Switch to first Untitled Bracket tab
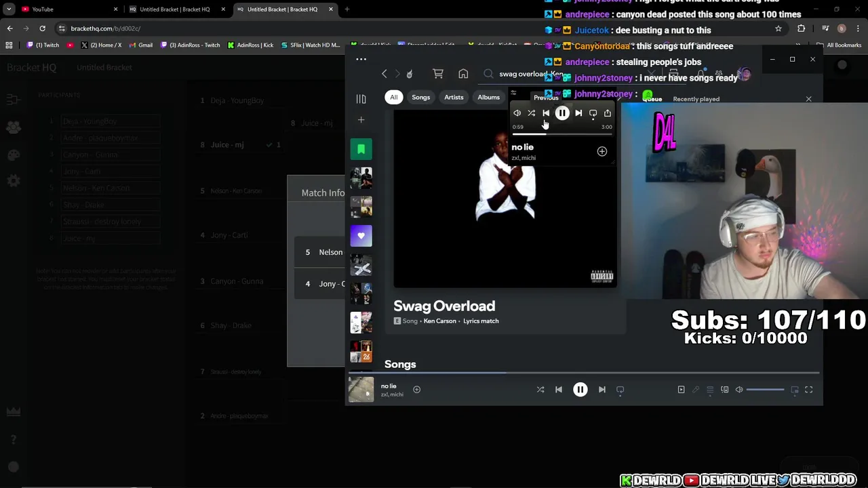The image size is (868, 488). pos(176,9)
